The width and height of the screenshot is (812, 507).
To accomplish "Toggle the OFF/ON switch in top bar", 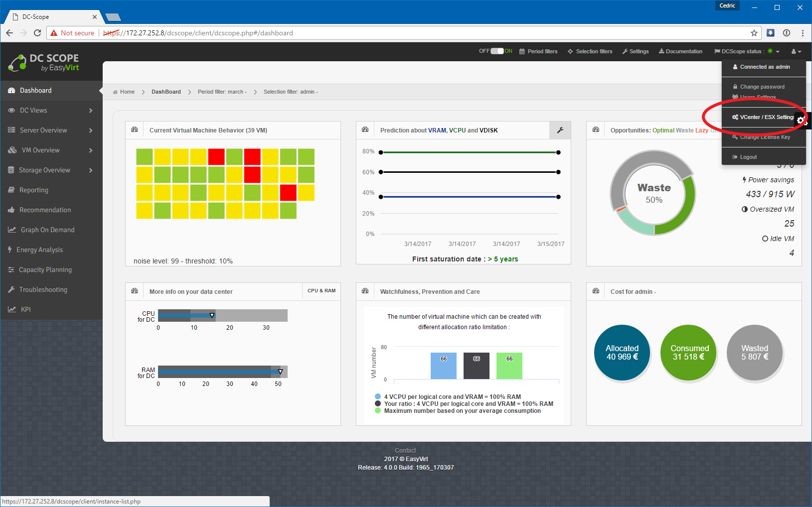I will click(496, 51).
